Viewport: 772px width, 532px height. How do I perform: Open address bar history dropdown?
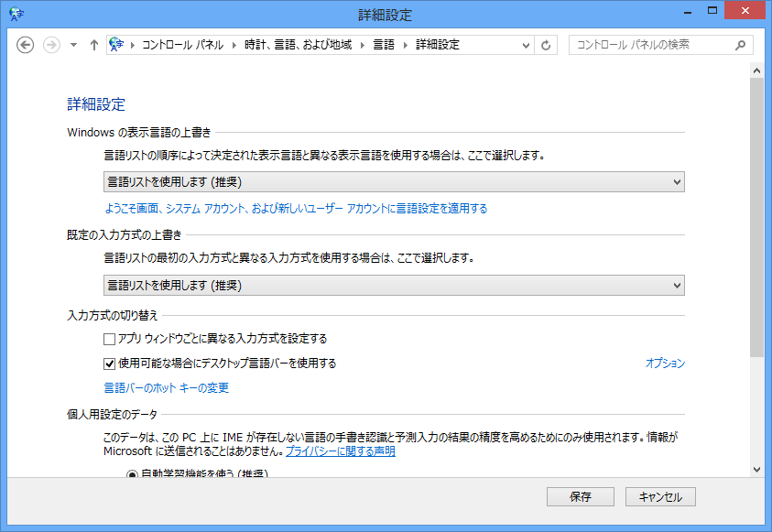[526, 45]
